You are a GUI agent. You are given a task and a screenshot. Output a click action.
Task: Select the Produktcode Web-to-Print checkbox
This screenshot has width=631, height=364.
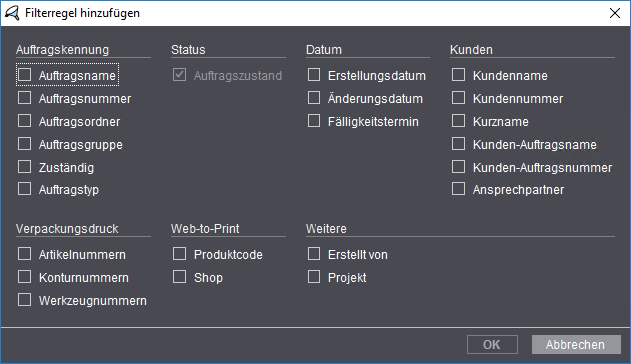179,254
